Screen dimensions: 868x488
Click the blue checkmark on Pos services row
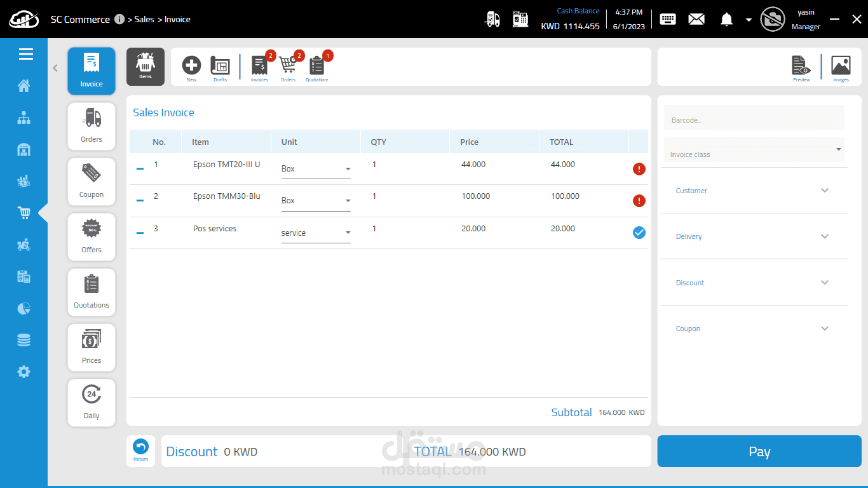(x=639, y=233)
